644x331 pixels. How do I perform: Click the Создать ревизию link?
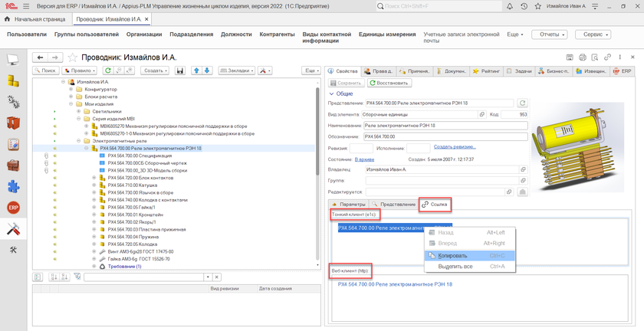pyautogui.click(x=454, y=146)
